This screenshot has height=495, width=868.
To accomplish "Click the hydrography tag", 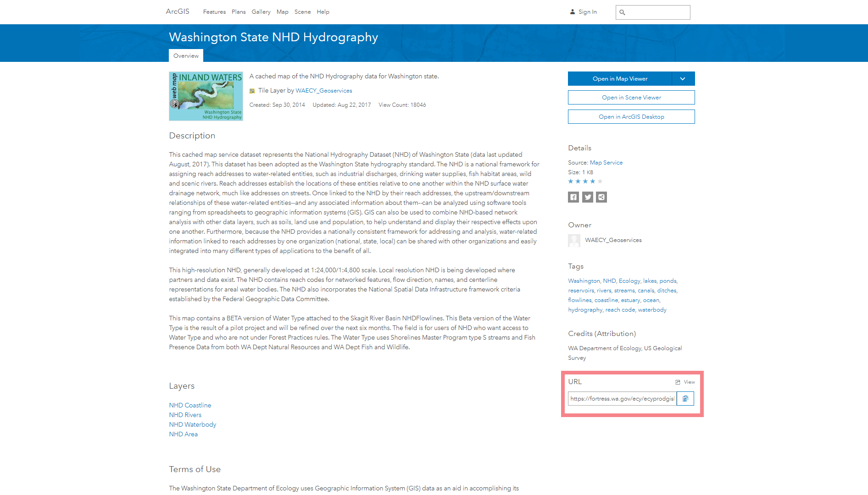I will click(x=585, y=310).
